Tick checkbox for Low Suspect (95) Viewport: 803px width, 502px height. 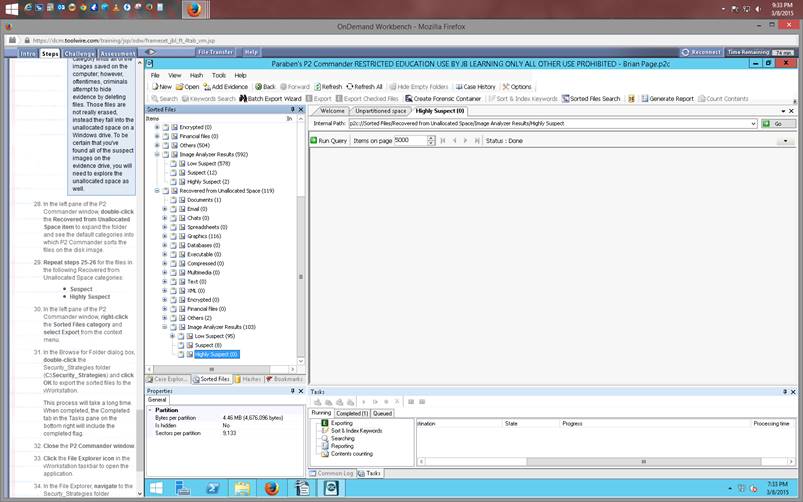point(181,336)
